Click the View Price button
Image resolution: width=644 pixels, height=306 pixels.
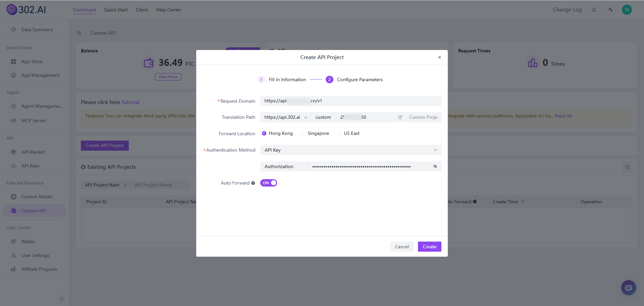(168, 77)
